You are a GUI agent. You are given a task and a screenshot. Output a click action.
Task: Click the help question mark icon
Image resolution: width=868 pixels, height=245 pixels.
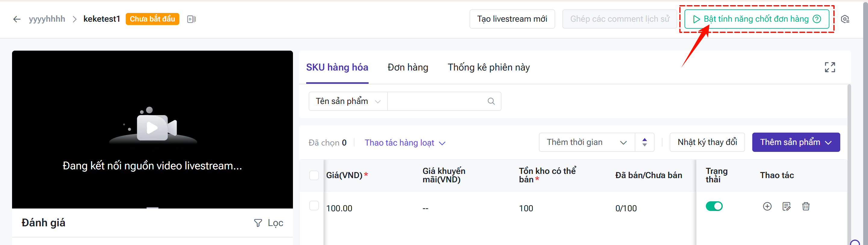[817, 19]
